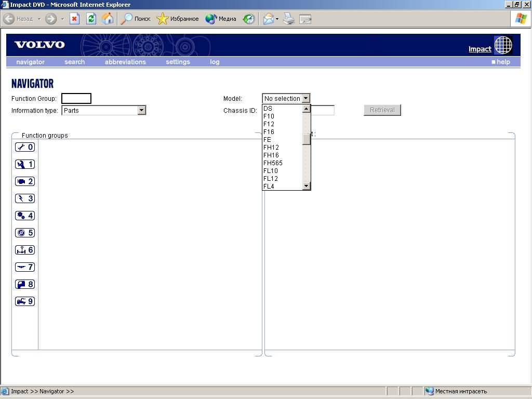
Task: Print the page with printer icon
Action: [x=289, y=19]
